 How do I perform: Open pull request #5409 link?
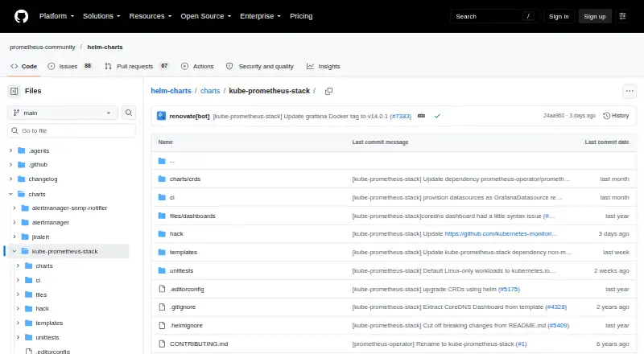(x=558, y=325)
